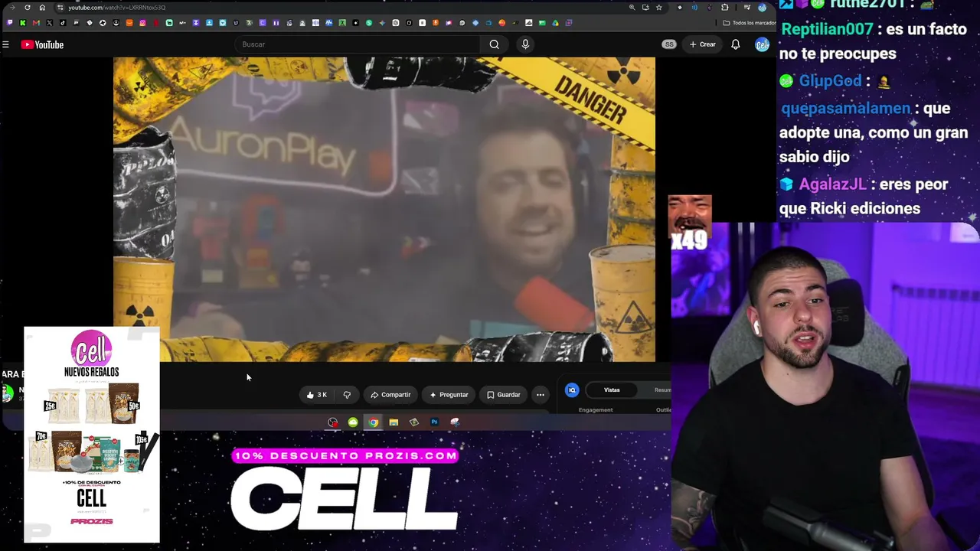
Task: Click chat username quepasamalamen
Action: pos(845,109)
